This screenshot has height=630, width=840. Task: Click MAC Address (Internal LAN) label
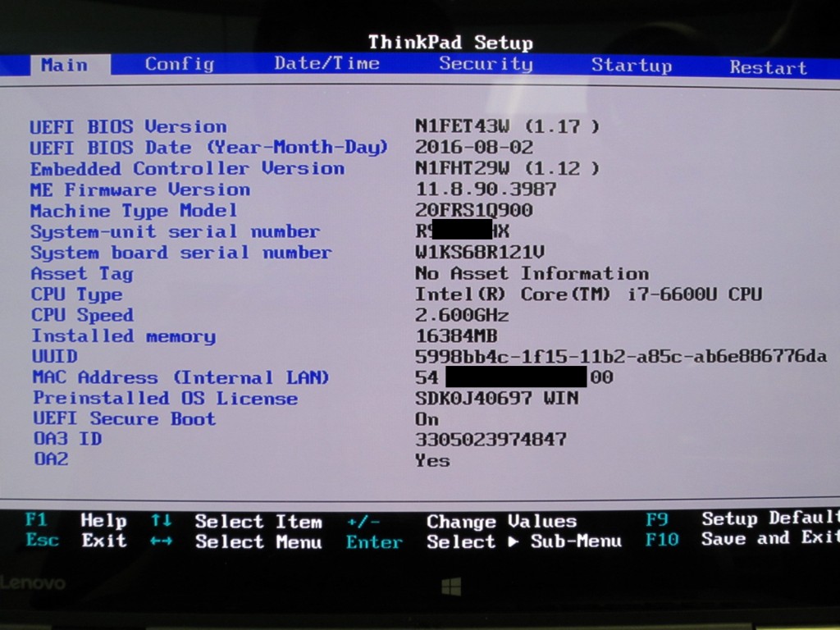tap(180, 377)
